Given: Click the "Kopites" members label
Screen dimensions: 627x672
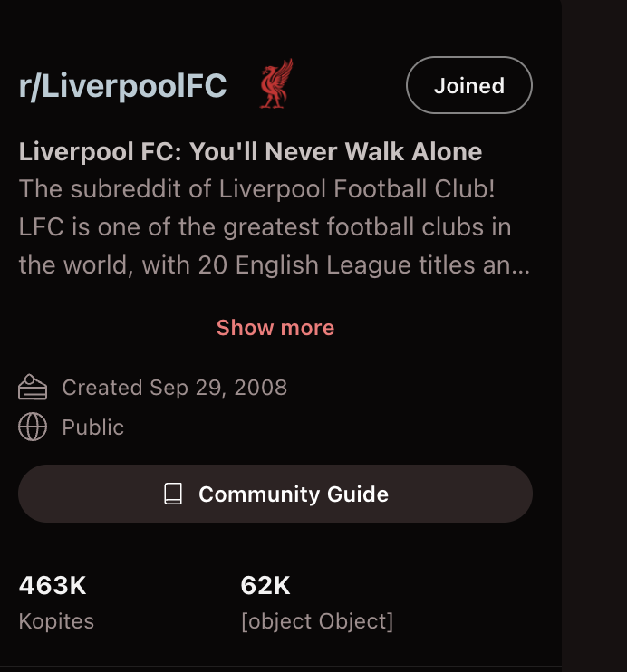Looking at the screenshot, I should point(56,621).
